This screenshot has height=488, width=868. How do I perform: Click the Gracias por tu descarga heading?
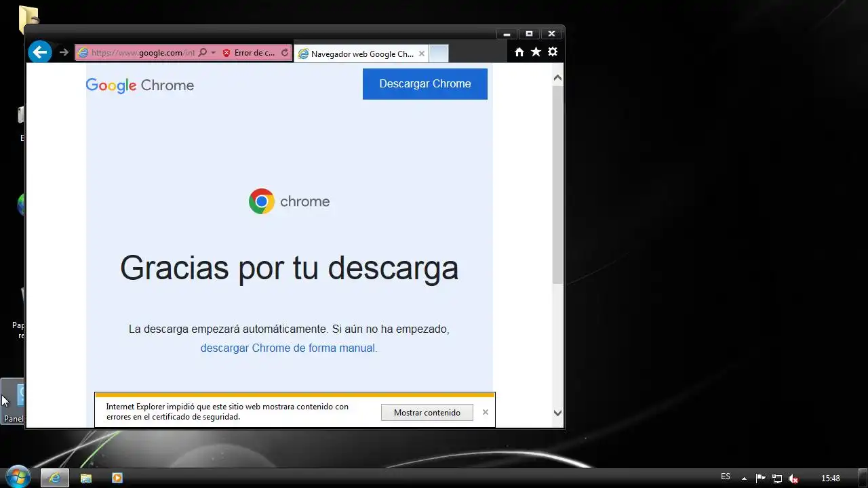pos(290,268)
